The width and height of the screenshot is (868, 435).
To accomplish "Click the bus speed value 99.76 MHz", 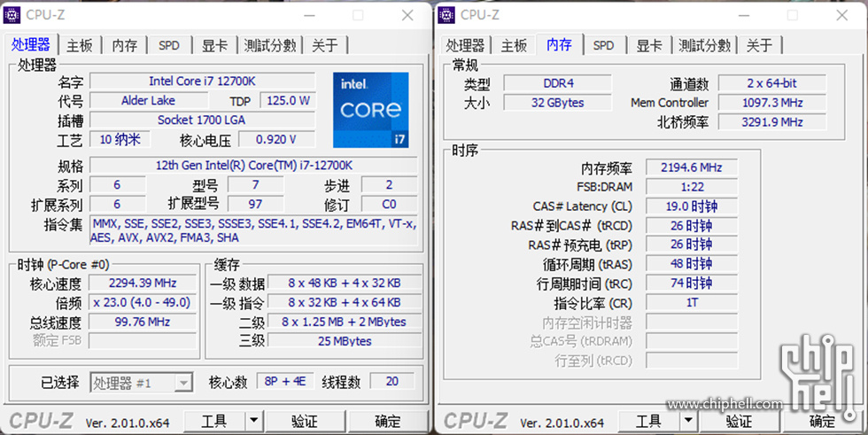I will (x=143, y=322).
